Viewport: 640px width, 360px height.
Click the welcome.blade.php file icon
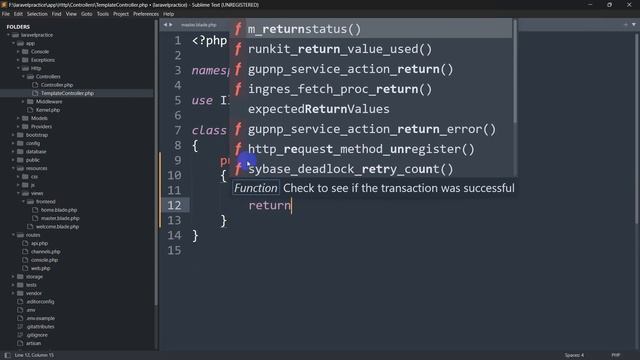30,227
